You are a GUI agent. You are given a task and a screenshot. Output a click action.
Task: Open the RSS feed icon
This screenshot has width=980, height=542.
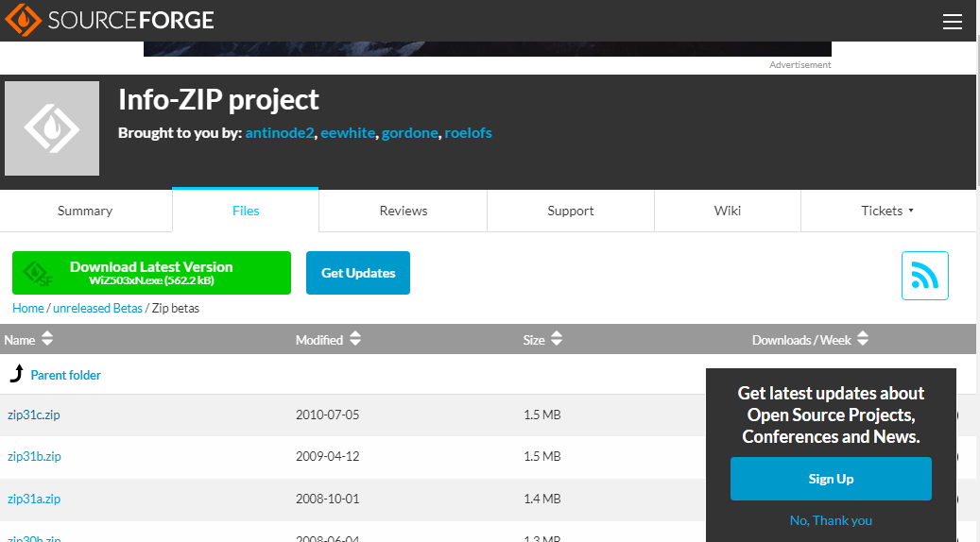(924, 276)
